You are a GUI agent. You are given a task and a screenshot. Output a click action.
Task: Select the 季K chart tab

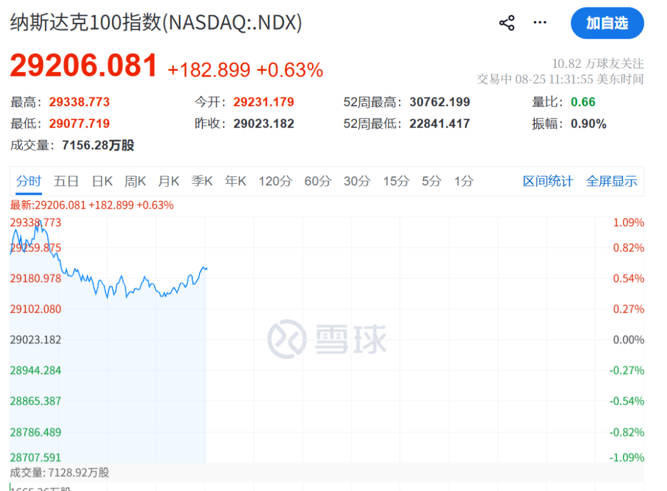[x=202, y=181]
